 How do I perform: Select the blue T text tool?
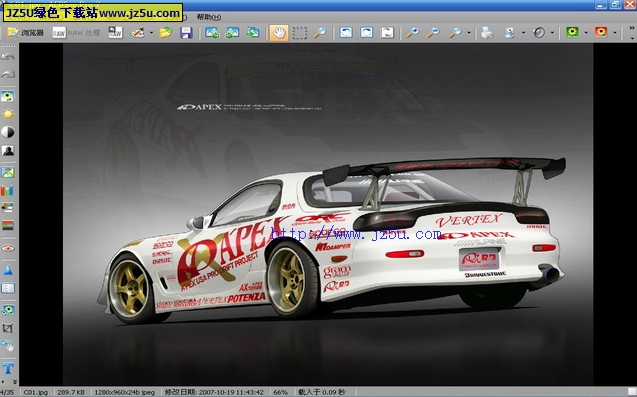pos(8,368)
